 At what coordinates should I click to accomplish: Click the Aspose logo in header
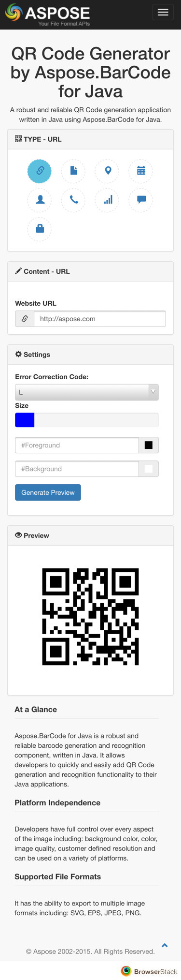(x=47, y=15)
